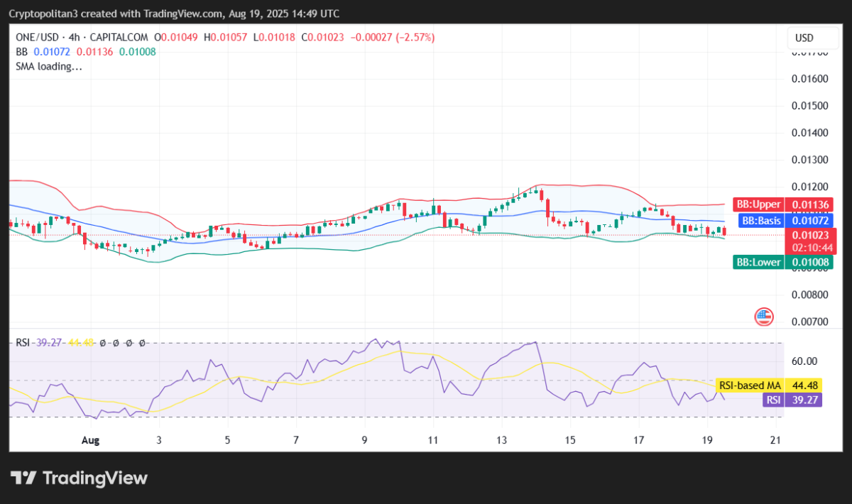The image size is (852, 504).
Task: Click the RSI legend text in lower pane
Action: (x=23, y=342)
